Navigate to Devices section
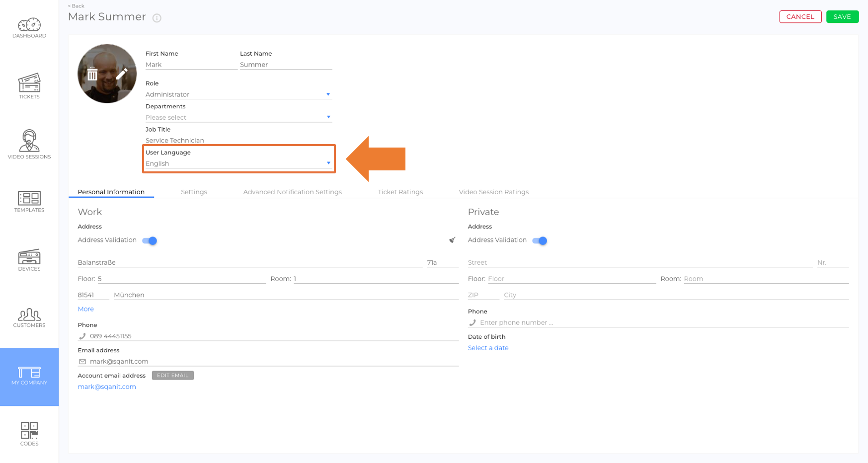This screenshot has width=868, height=463. 29,260
